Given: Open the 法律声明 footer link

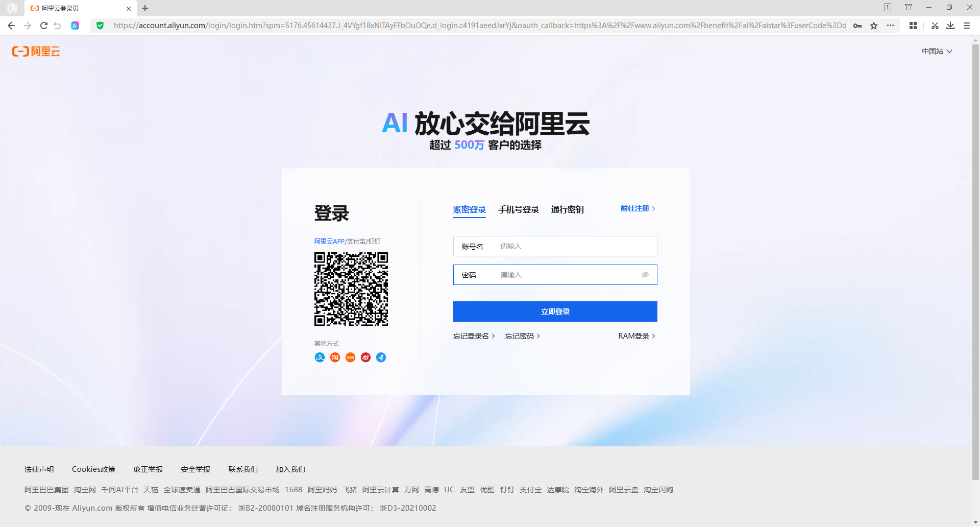Looking at the screenshot, I should tap(39, 469).
